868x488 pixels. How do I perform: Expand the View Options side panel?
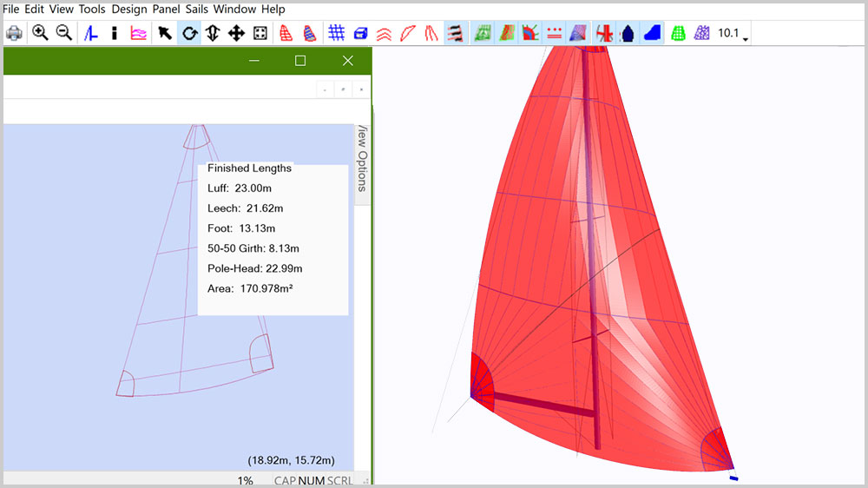point(362,162)
